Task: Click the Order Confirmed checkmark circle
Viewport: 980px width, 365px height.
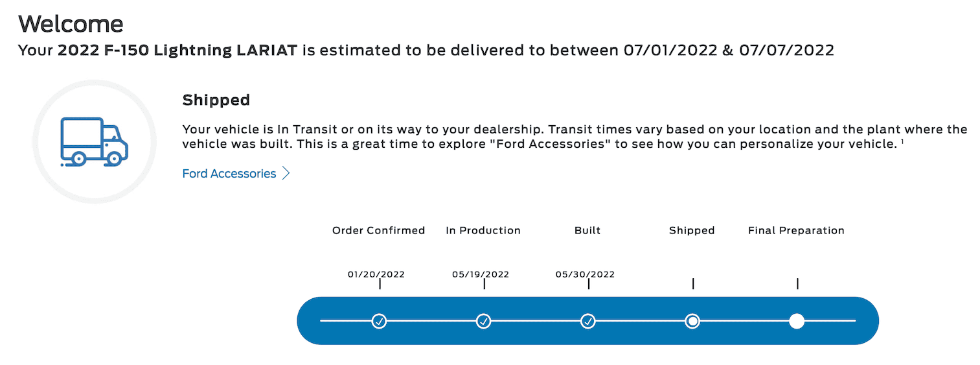Action: (x=380, y=321)
